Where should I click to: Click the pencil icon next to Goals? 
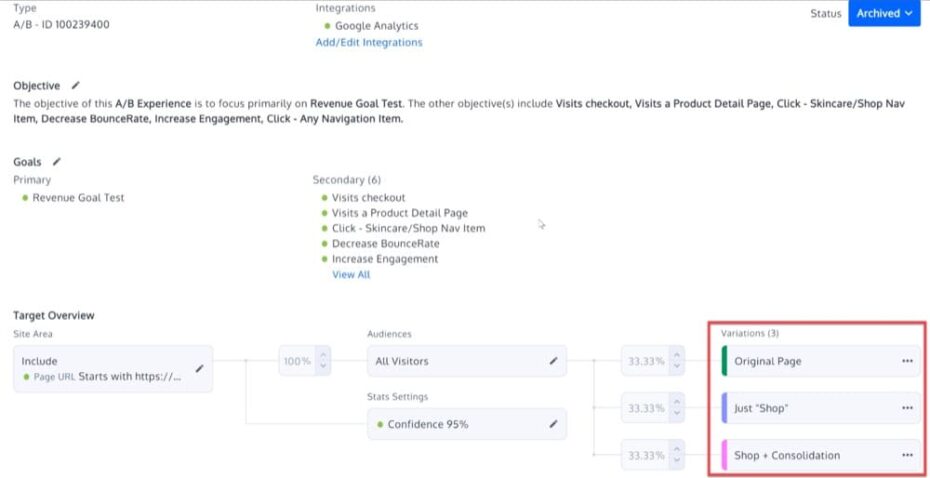pos(57,161)
